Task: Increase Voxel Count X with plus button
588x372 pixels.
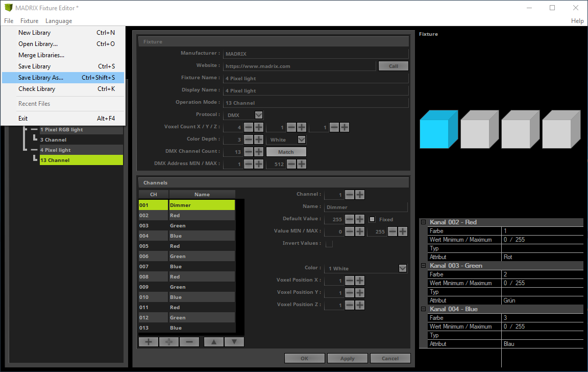Action: click(x=259, y=127)
